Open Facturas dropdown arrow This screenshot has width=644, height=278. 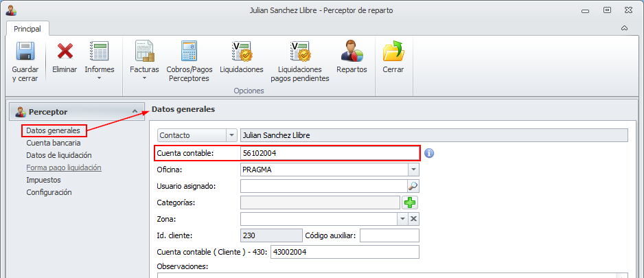(145, 78)
